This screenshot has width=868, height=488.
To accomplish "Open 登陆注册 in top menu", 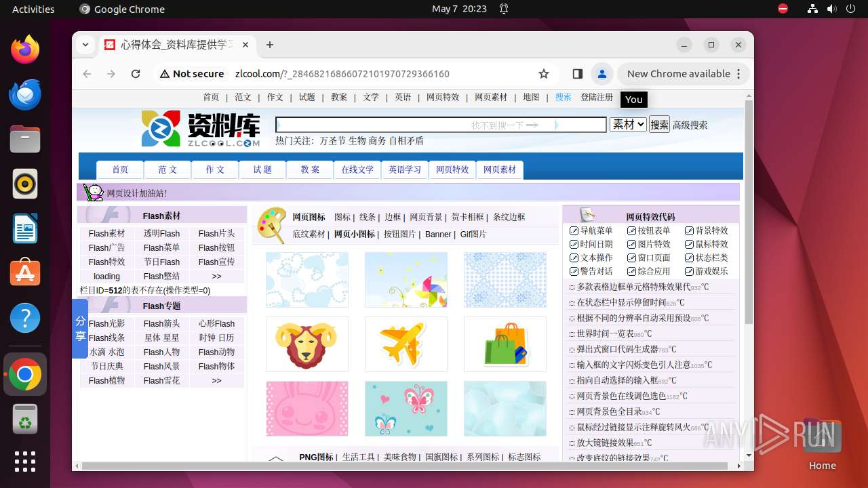I will click(x=597, y=97).
